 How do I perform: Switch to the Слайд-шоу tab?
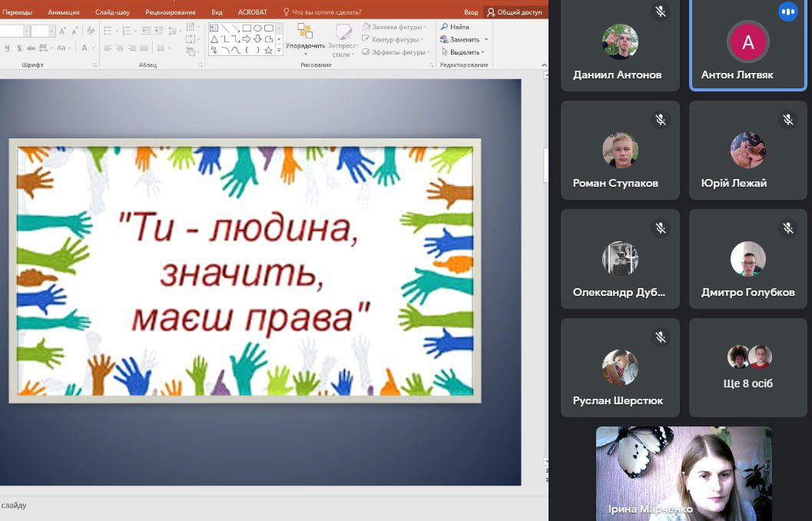112,12
